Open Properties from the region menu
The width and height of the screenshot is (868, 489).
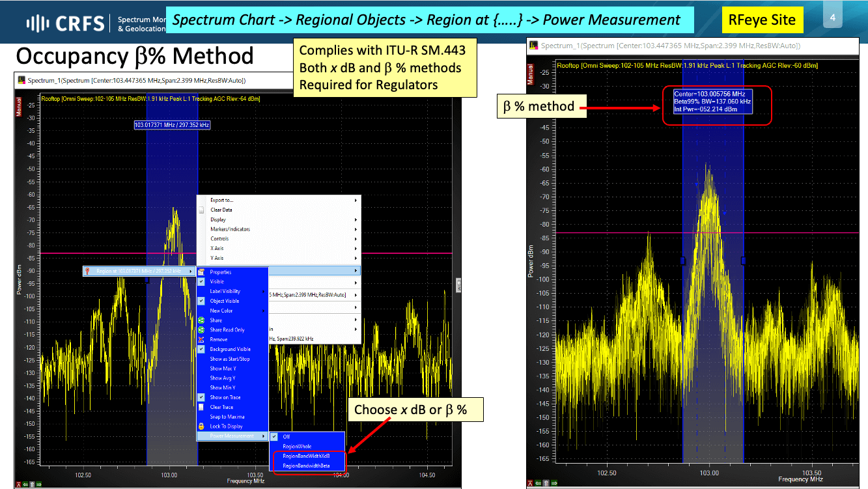tap(232, 272)
